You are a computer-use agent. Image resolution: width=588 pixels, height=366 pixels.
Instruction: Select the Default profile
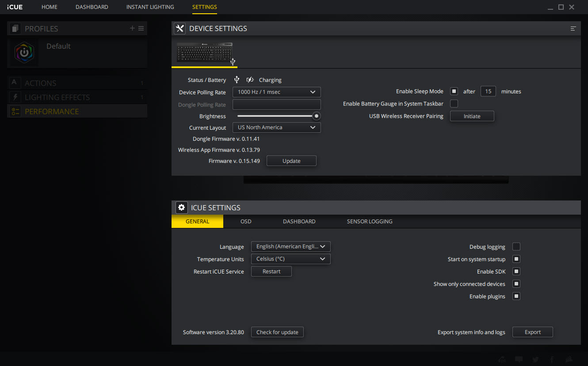(77, 52)
